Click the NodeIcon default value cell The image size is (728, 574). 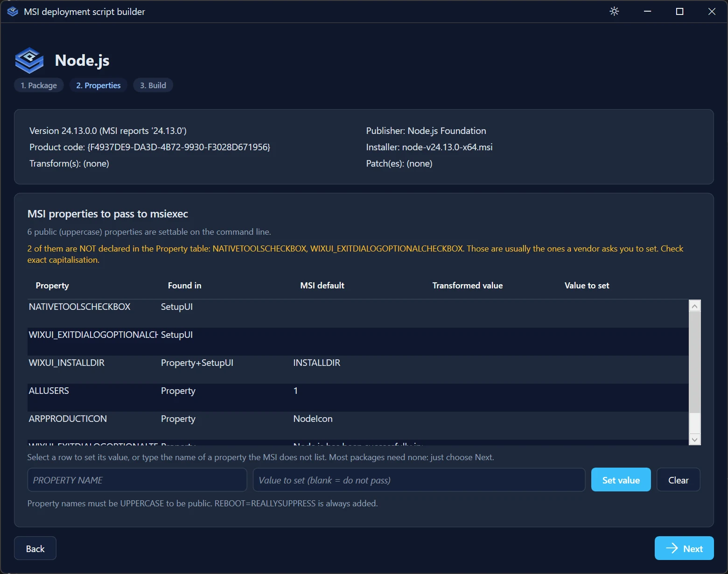click(x=313, y=419)
